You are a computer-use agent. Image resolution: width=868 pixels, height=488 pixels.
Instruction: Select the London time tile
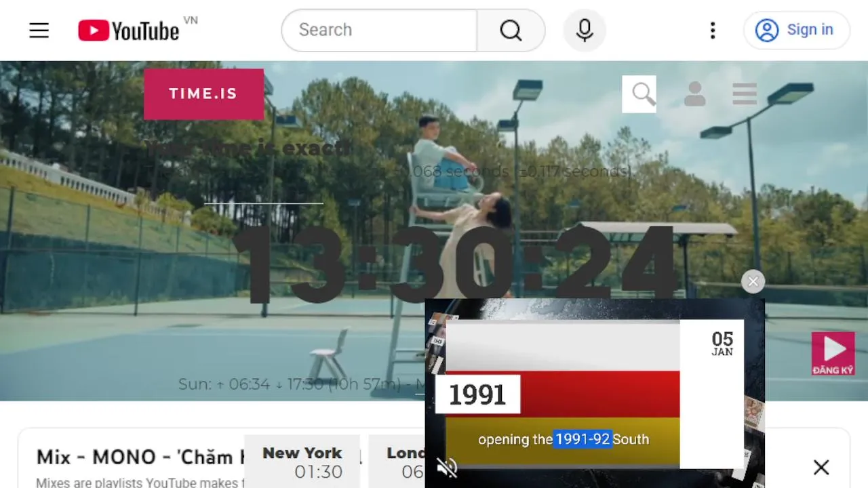[397, 462]
